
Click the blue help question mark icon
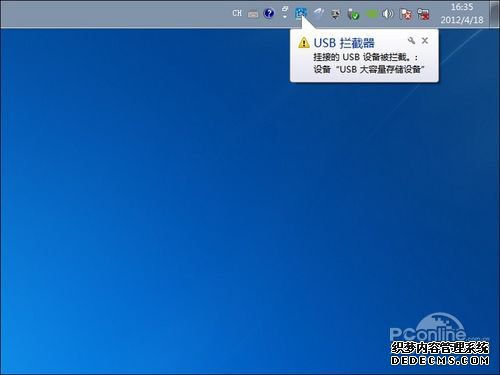[x=269, y=13]
